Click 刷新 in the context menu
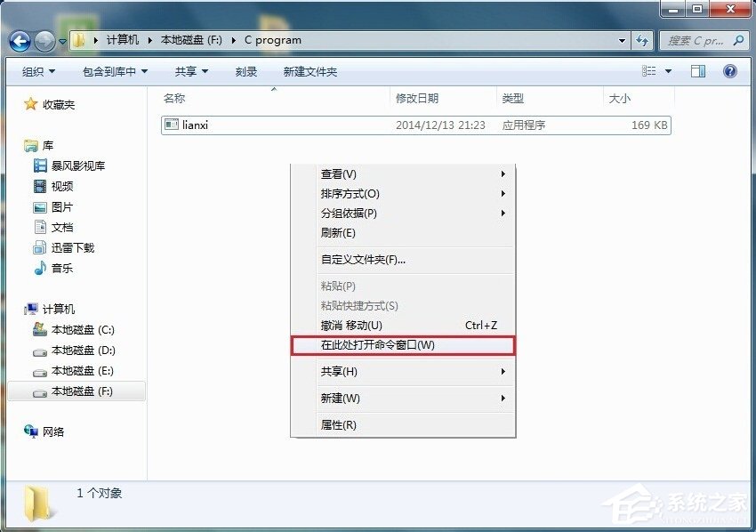The width and height of the screenshot is (756, 532). click(339, 234)
